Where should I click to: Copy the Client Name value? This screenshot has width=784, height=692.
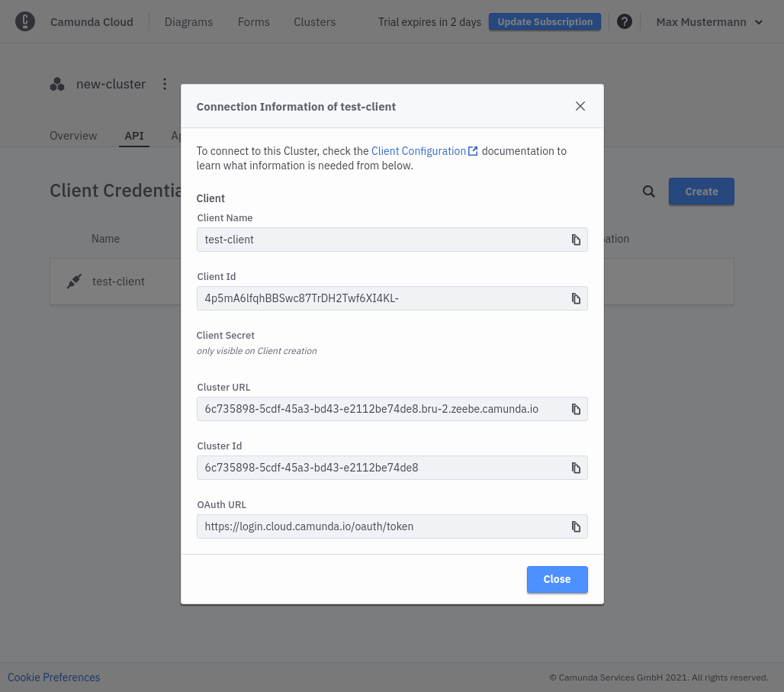point(576,240)
